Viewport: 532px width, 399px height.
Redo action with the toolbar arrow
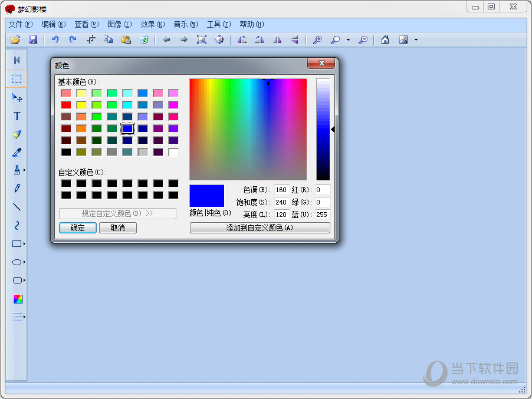point(73,39)
